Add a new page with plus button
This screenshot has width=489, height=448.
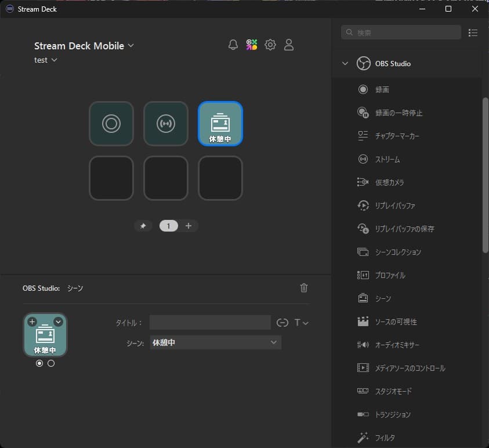189,226
